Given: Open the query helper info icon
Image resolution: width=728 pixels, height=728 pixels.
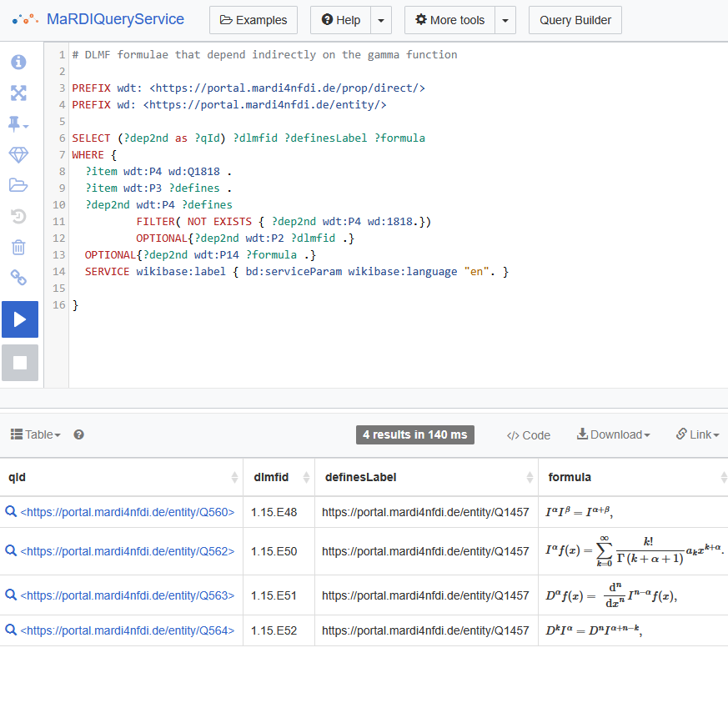Looking at the screenshot, I should [x=18, y=62].
